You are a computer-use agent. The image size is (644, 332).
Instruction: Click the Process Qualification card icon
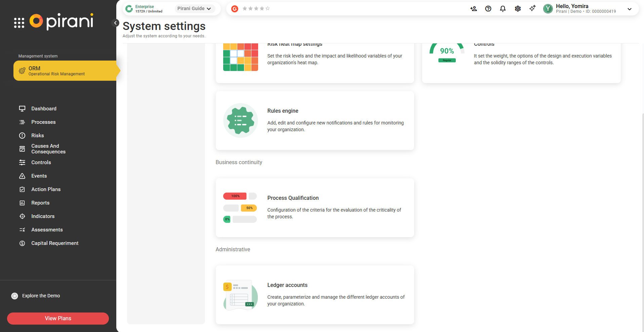[x=240, y=208]
